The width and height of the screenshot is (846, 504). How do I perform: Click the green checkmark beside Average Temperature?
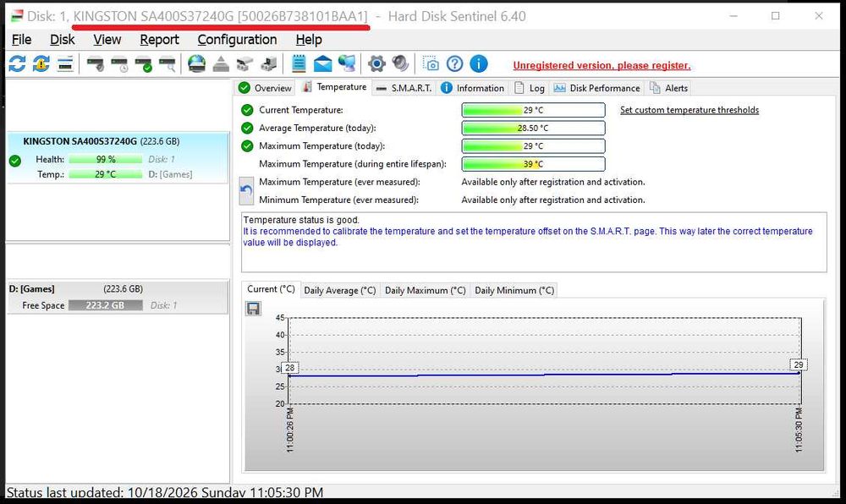tap(247, 128)
